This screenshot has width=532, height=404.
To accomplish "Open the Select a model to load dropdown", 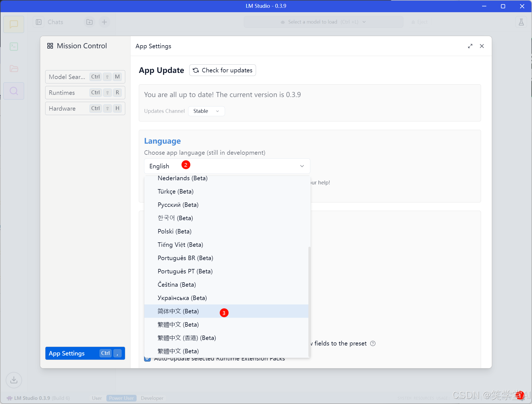I will click(x=323, y=22).
